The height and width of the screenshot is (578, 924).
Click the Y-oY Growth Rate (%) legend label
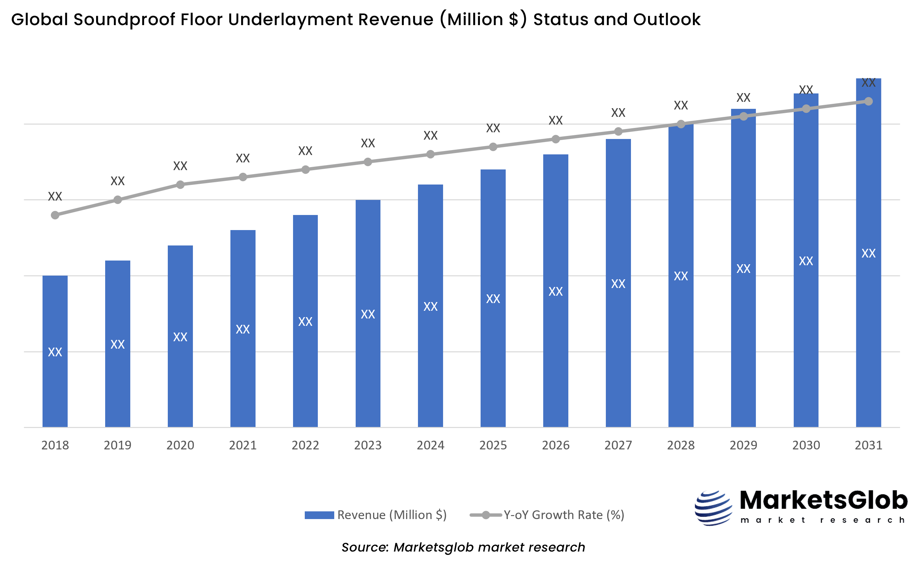click(564, 515)
